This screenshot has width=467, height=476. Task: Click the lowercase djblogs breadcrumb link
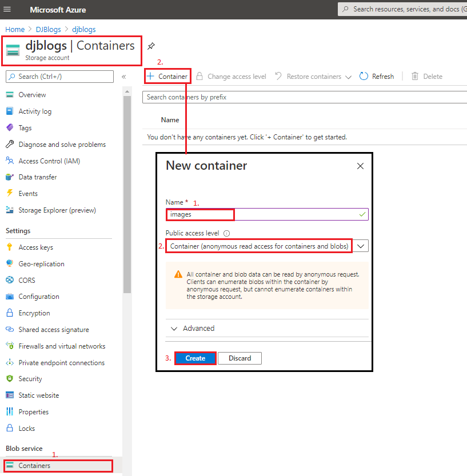pos(84,30)
